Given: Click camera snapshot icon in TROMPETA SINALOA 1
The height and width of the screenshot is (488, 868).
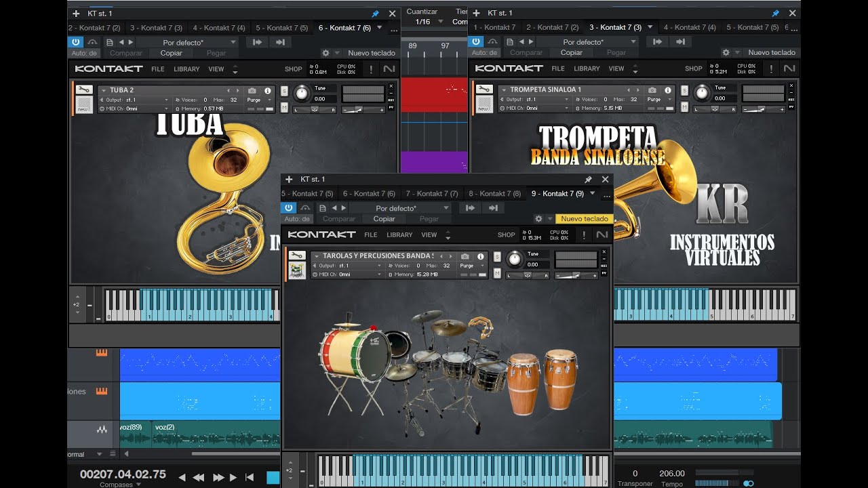Looking at the screenshot, I should (652, 90).
